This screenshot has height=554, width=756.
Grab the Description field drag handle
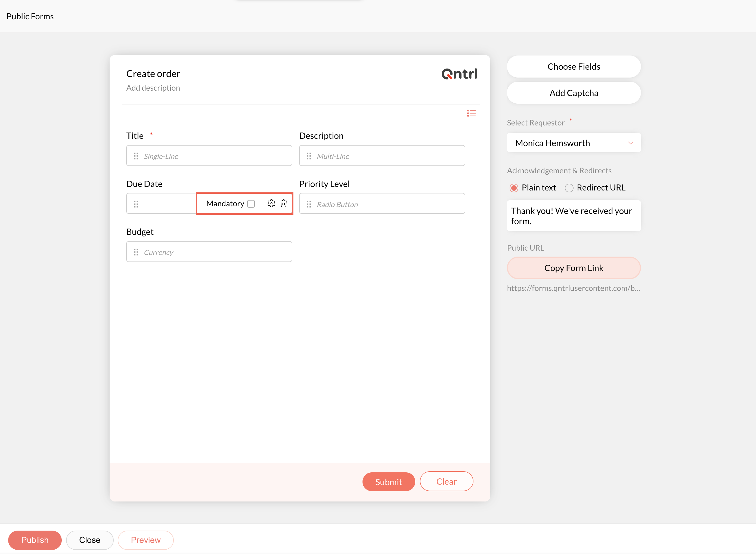click(309, 156)
